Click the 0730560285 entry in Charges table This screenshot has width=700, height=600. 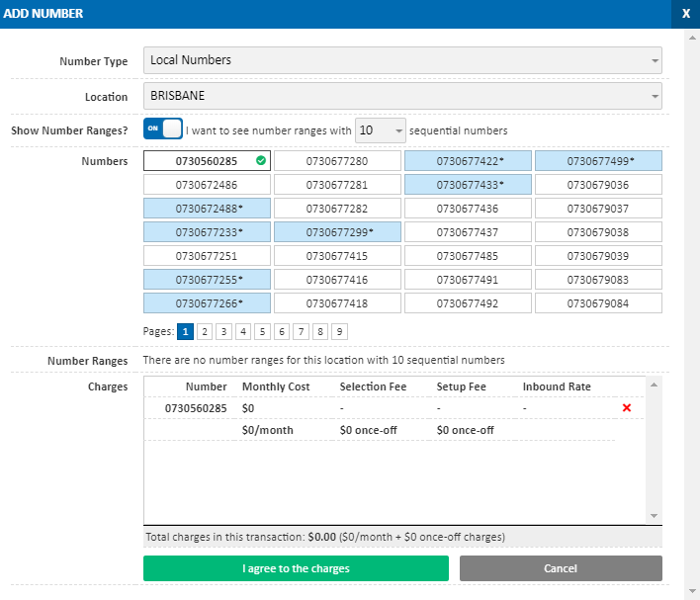pos(196,408)
